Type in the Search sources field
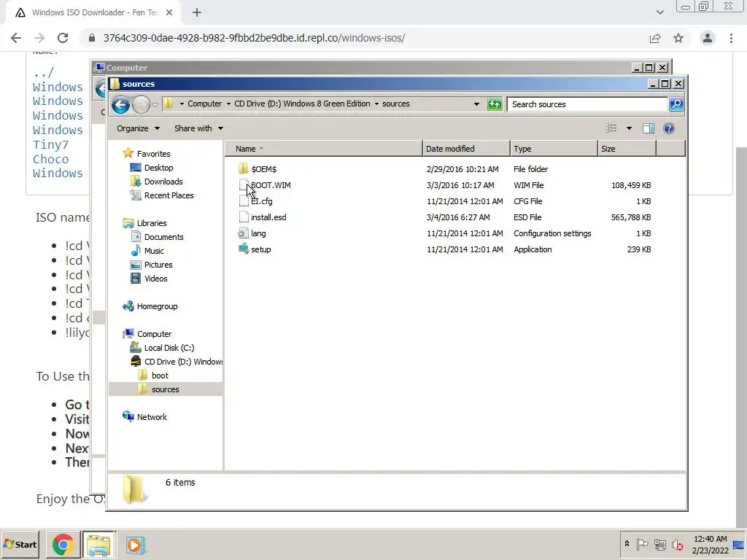 pyautogui.click(x=587, y=104)
